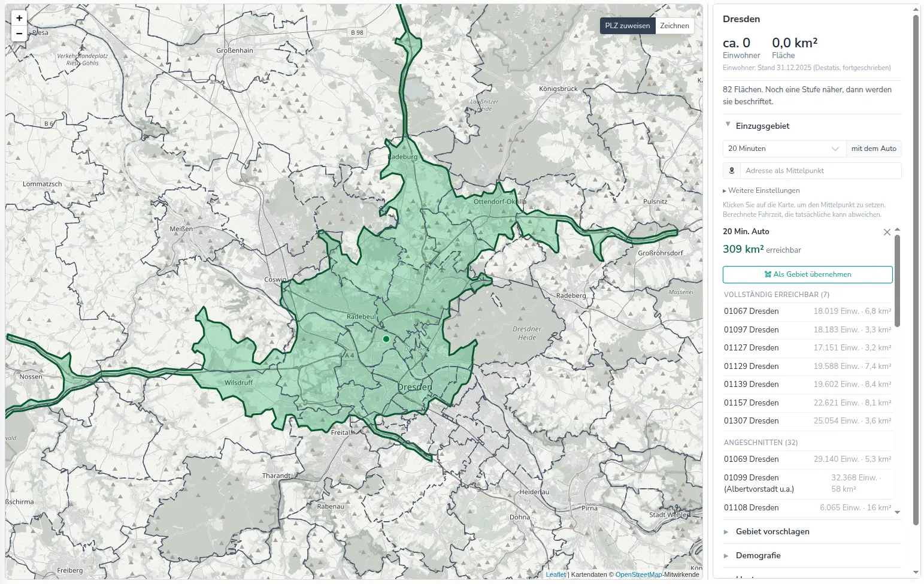Select the 01069 Dresden row
This screenshot has width=924, height=584.
[808, 459]
